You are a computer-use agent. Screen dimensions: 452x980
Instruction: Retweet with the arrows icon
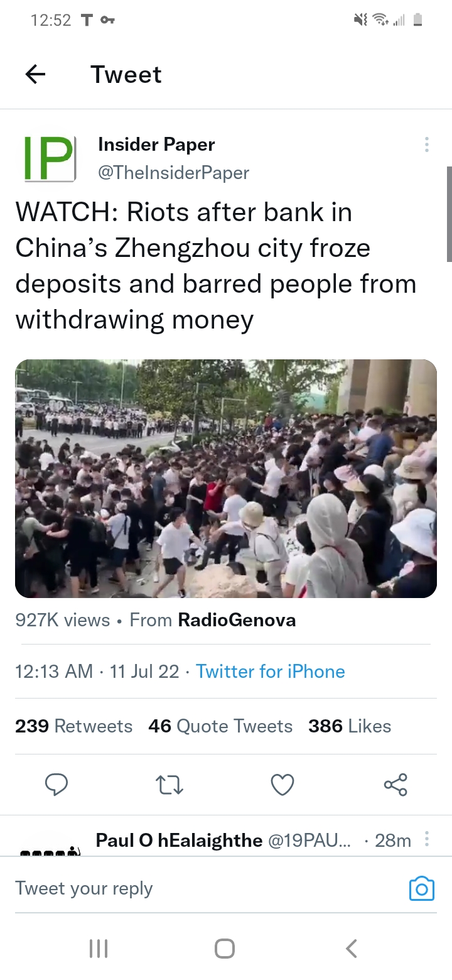[169, 785]
